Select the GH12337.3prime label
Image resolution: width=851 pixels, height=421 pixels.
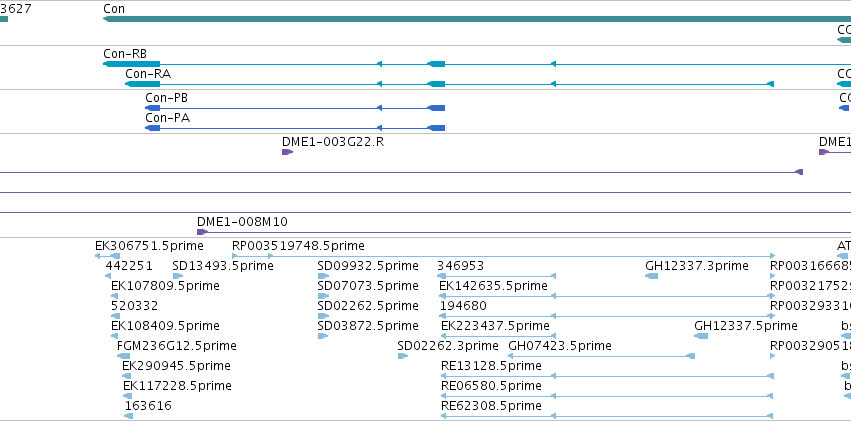697,266
